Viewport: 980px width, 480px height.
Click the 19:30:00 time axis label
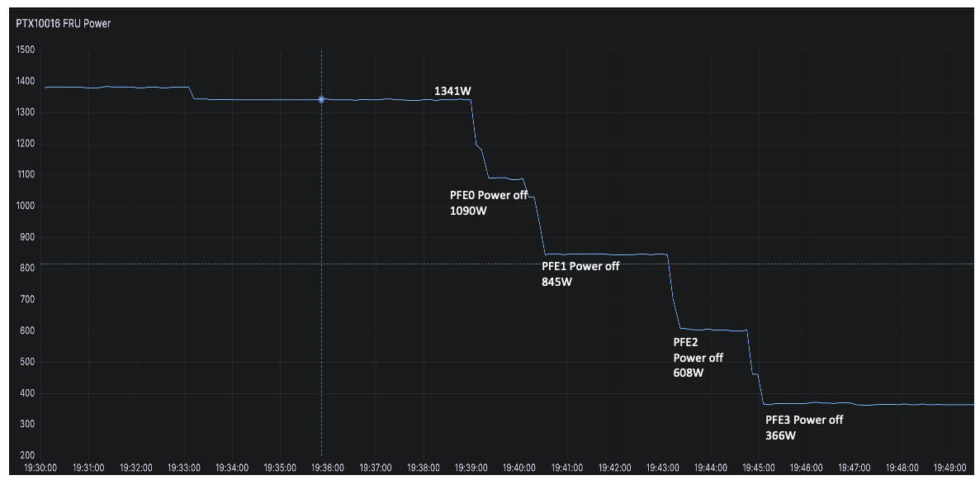[x=40, y=468]
